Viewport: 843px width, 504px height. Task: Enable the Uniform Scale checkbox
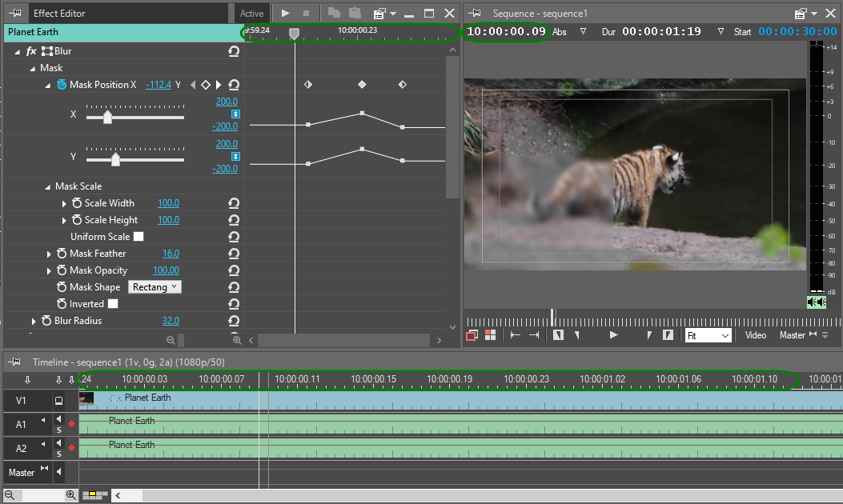point(138,237)
